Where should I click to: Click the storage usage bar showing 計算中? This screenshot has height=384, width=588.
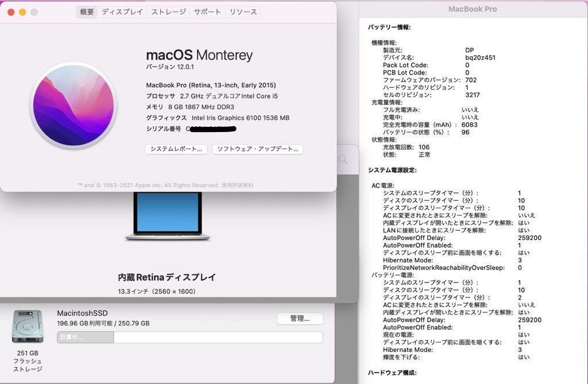click(189, 337)
